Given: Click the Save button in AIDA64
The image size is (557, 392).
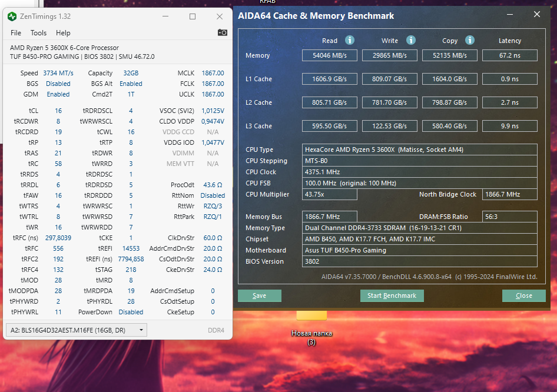Looking at the screenshot, I should coord(259,296).
